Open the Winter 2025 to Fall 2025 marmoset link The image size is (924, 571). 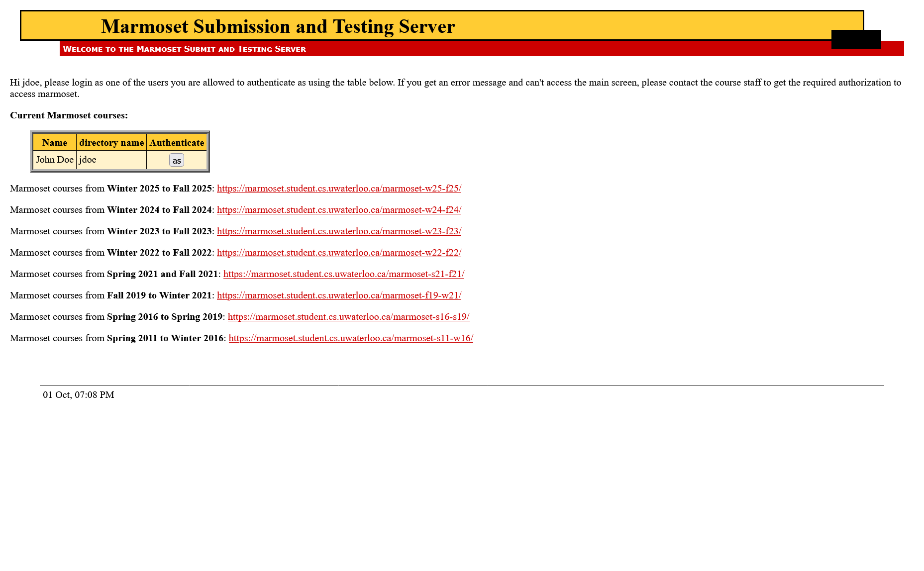[339, 189]
